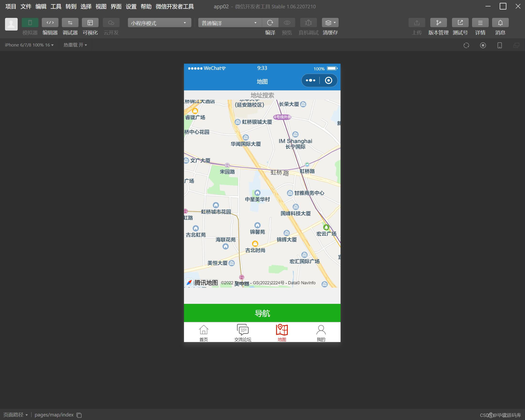Image resolution: width=525 pixels, height=420 pixels.
Task: Expand the hot reload dropdown
Action: click(75, 45)
